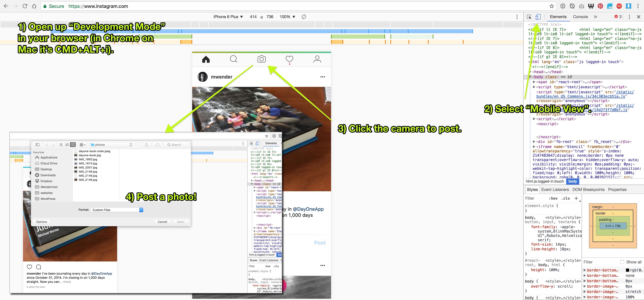Open Instagram search magnifier icon
This screenshot has width=644, height=300.
(x=233, y=59)
